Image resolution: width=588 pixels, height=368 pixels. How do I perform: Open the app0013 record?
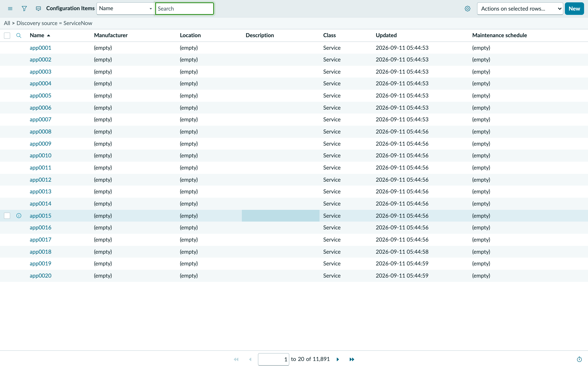coord(40,192)
